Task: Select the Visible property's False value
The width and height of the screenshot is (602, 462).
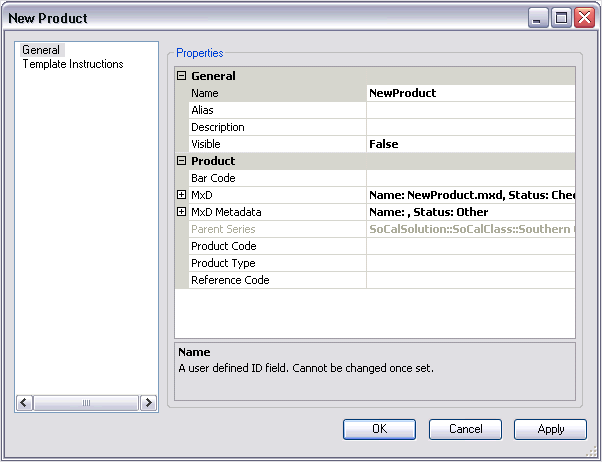Action: tap(470, 144)
